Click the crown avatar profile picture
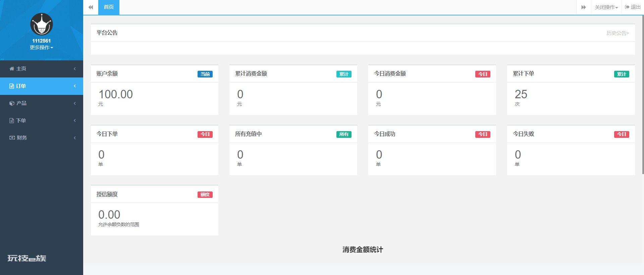Screen dimensions: 644x275 (42, 24)
